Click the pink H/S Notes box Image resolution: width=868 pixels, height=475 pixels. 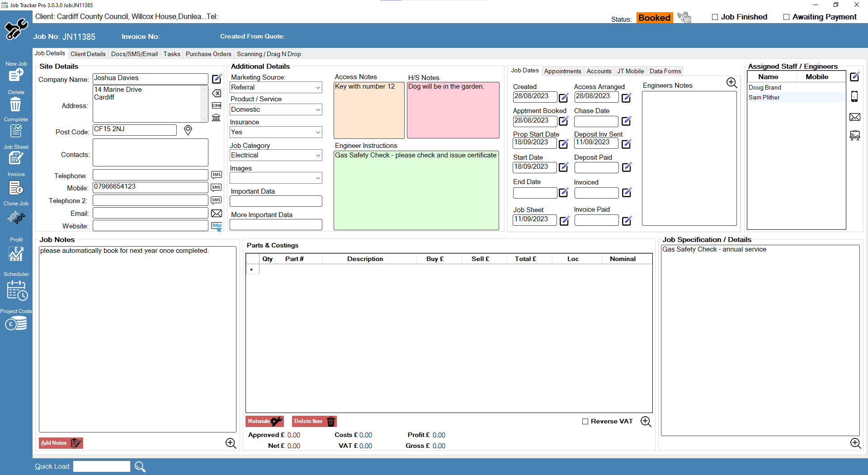tap(453, 110)
